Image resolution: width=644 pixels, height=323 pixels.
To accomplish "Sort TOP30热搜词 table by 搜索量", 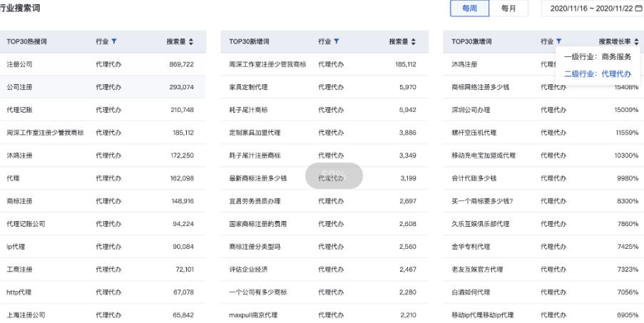I will pyautogui.click(x=191, y=42).
